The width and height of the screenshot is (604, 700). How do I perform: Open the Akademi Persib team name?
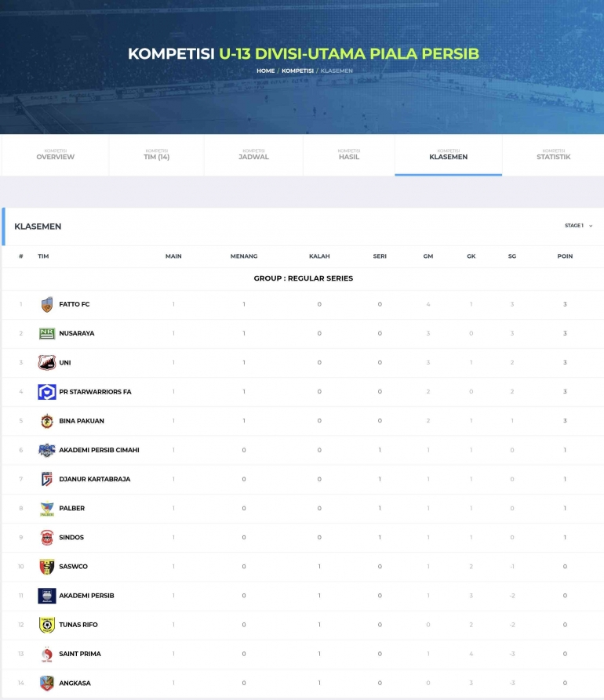pyautogui.click(x=86, y=596)
